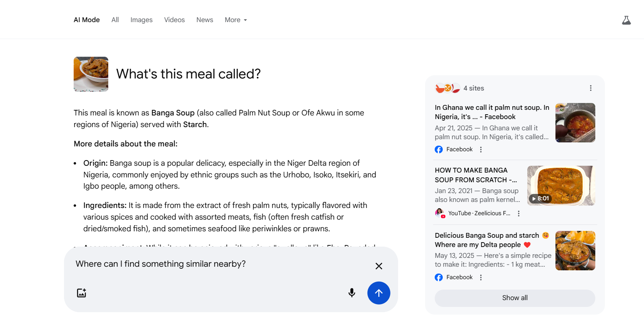Dismiss the suggested question with the X
This screenshot has height=319, width=644.
[x=378, y=266]
